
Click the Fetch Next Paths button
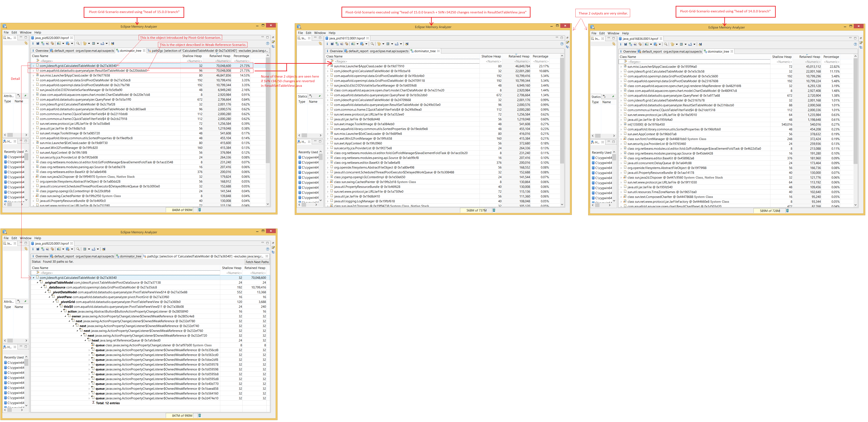tap(257, 262)
